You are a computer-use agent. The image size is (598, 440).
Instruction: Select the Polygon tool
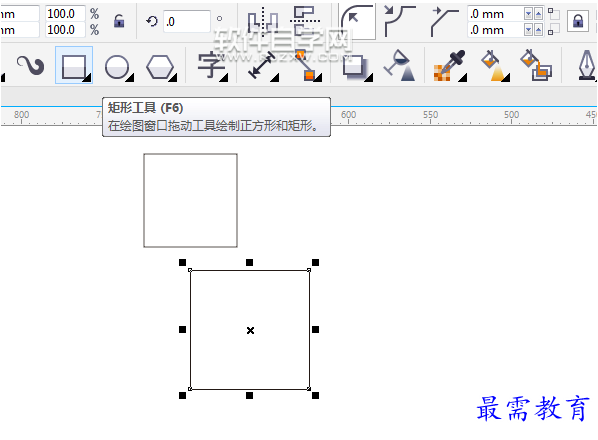click(x=159, y=67)
